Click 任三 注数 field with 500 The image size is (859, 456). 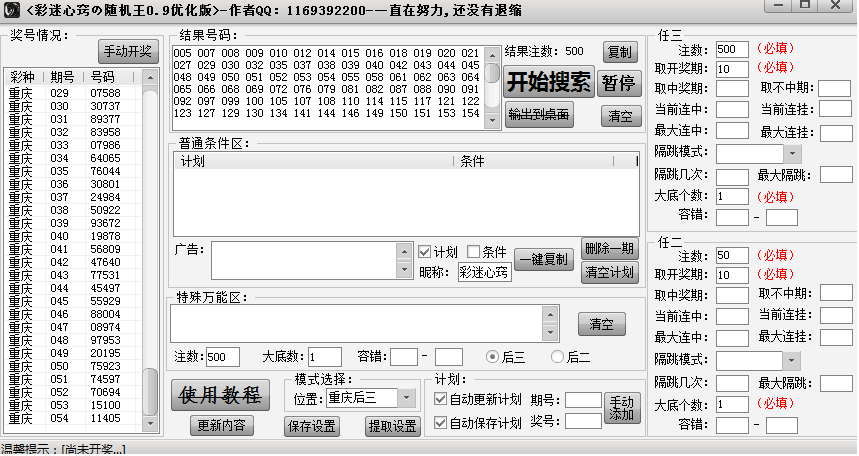coord(732,49)
